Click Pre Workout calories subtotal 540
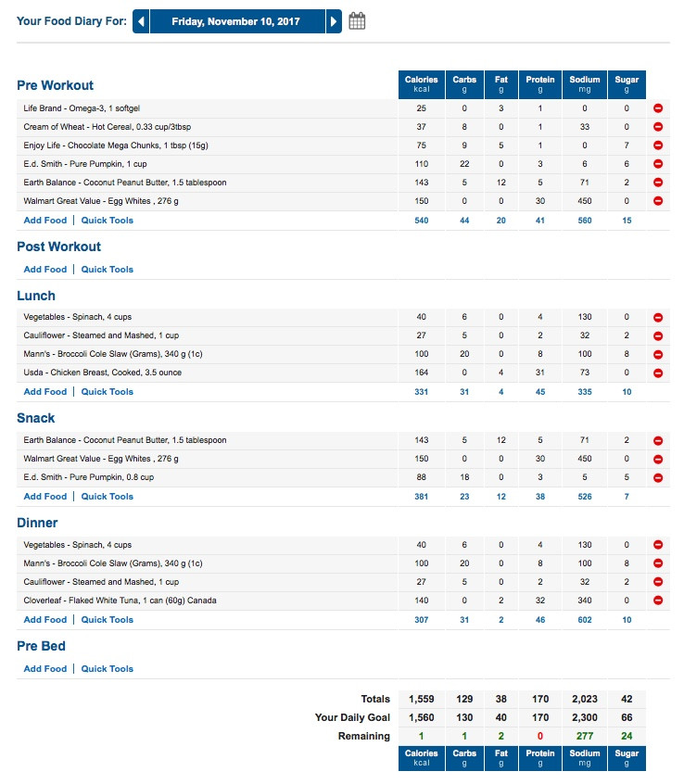Viewport: 684px width, 784px height. tap(422, 221)
